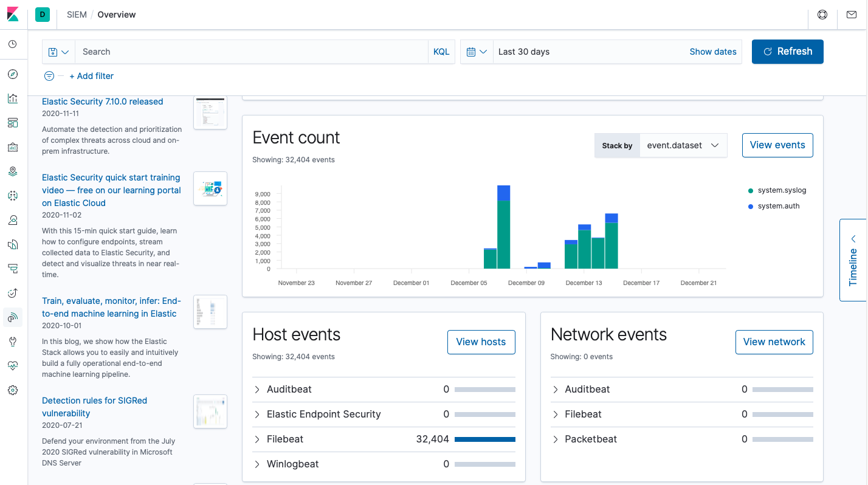
Task: Open Discover compass icon in sidebar
Action: [x=13, y=74]
